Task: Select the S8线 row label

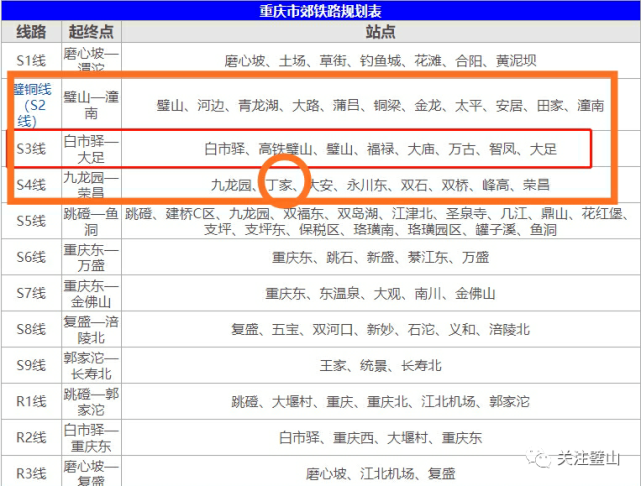Action: click(31, 329)
